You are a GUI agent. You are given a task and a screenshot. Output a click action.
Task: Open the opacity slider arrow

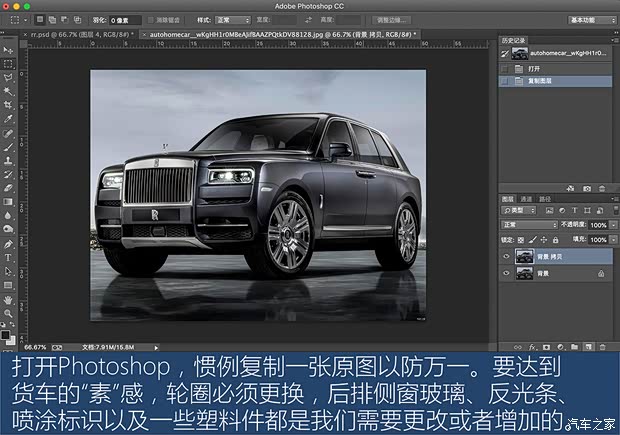pos(614,225)
